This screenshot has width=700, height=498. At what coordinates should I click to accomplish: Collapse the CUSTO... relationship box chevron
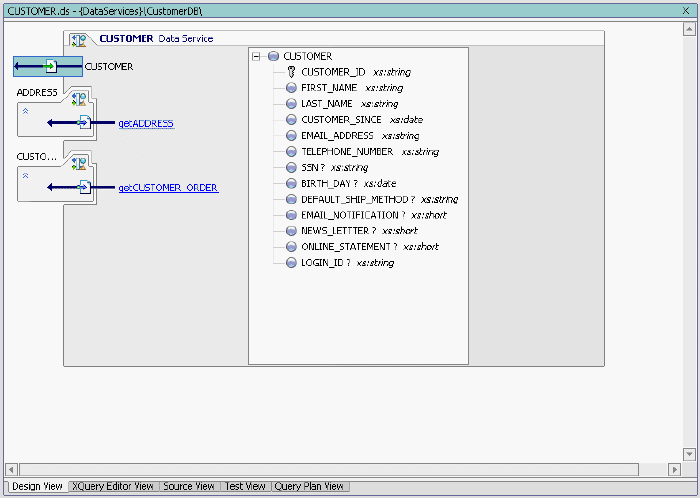tap(25, 176)
